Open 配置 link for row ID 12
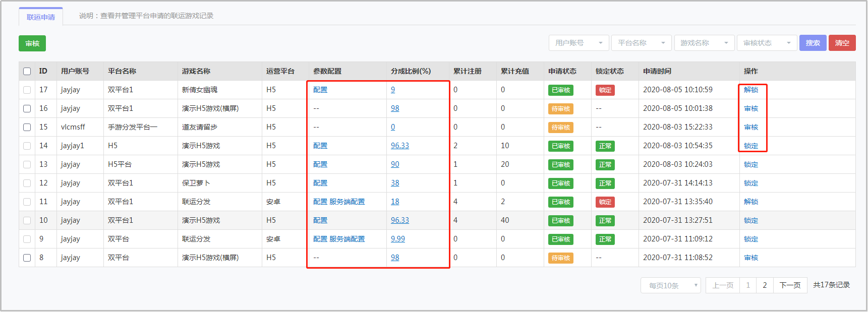The image size is (868, 312). 320,183
